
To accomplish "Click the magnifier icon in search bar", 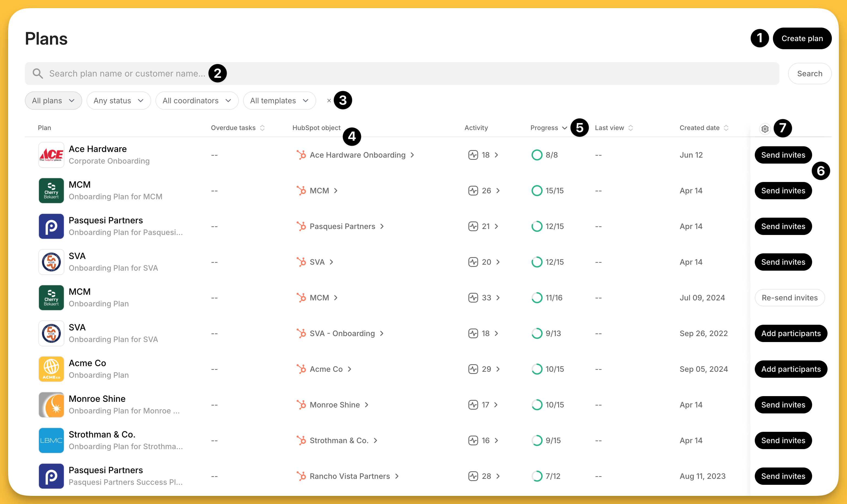I will pos(38,73).
